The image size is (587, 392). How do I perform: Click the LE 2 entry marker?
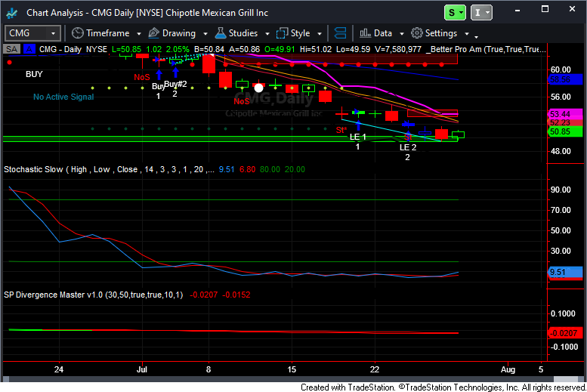pos(408,147)
